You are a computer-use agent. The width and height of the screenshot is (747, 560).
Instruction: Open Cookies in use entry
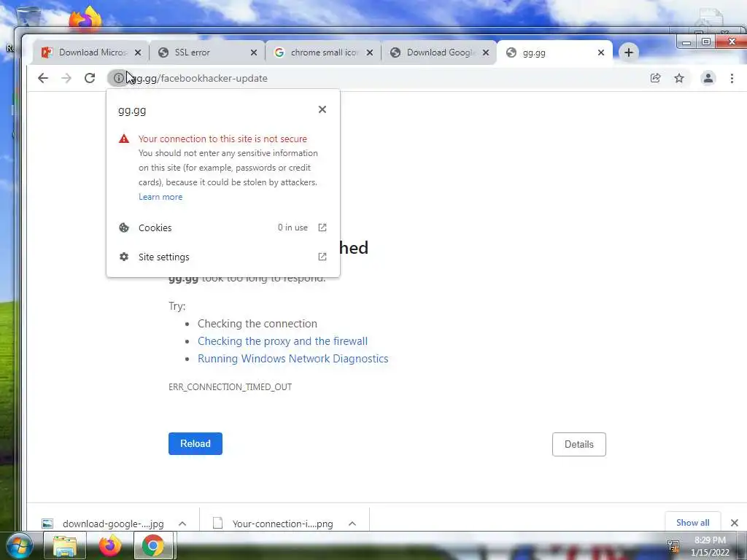tap(223, 227)
